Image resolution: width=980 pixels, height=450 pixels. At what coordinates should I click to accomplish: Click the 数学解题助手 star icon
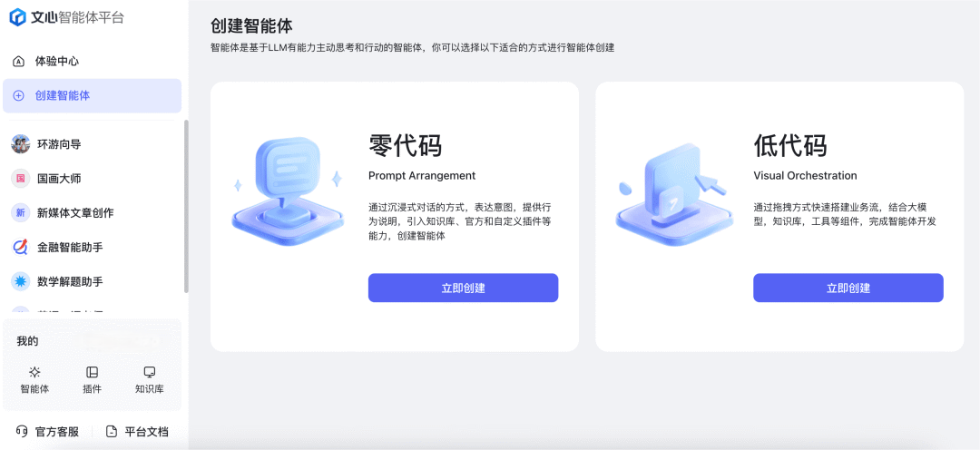[x=21, y=282]
